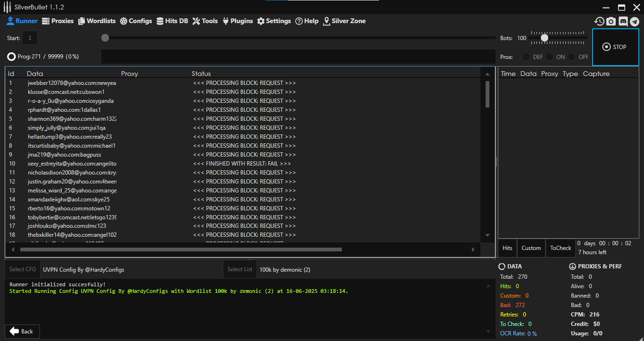Click the 'UVPN Config By @HardyConfigs' config name
This screenshot has width=644, height=341.
pyautogui.click(x=84, y=270)
